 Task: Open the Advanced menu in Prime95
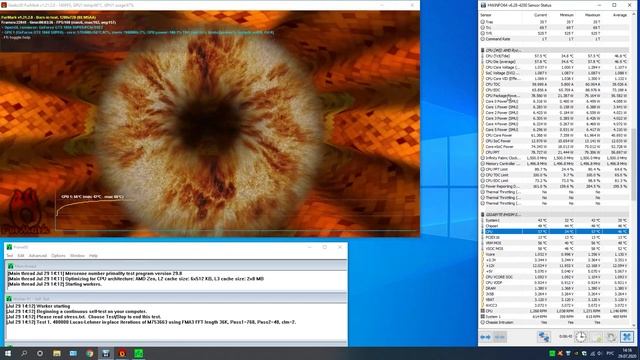click(38, 256)
